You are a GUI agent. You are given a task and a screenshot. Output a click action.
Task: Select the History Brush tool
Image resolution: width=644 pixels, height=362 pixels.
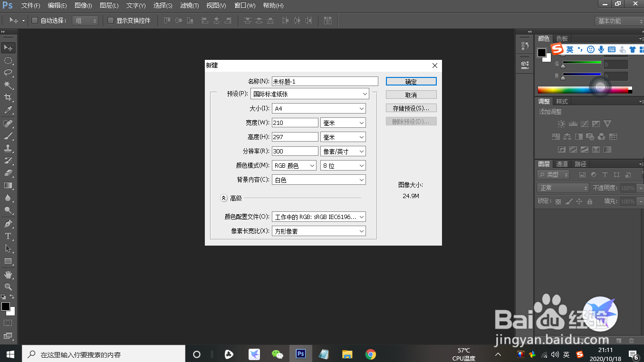coord(8,161)
